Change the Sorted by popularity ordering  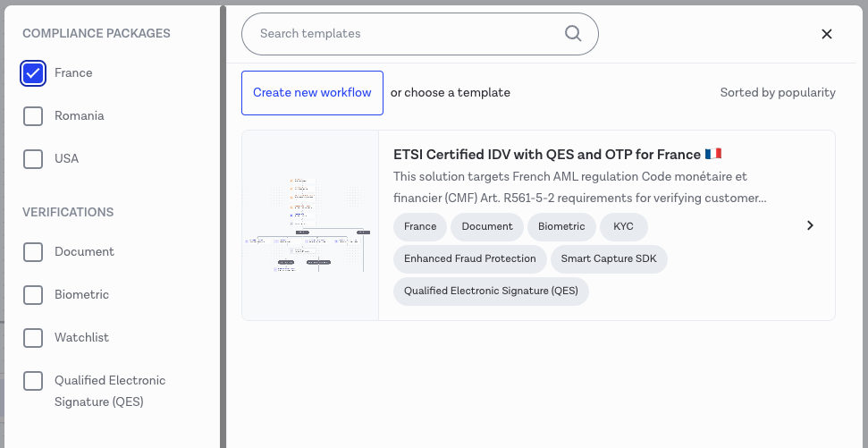click(x=778, y=93)
